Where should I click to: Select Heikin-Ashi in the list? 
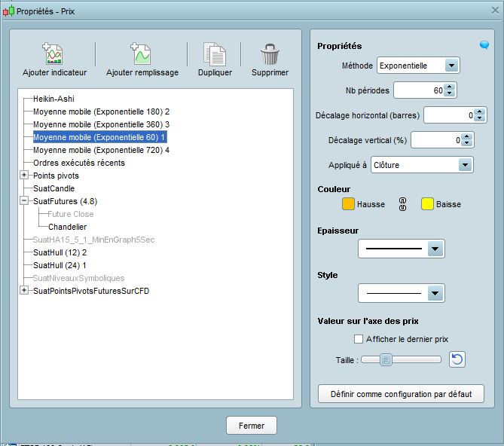pos(53,99)
